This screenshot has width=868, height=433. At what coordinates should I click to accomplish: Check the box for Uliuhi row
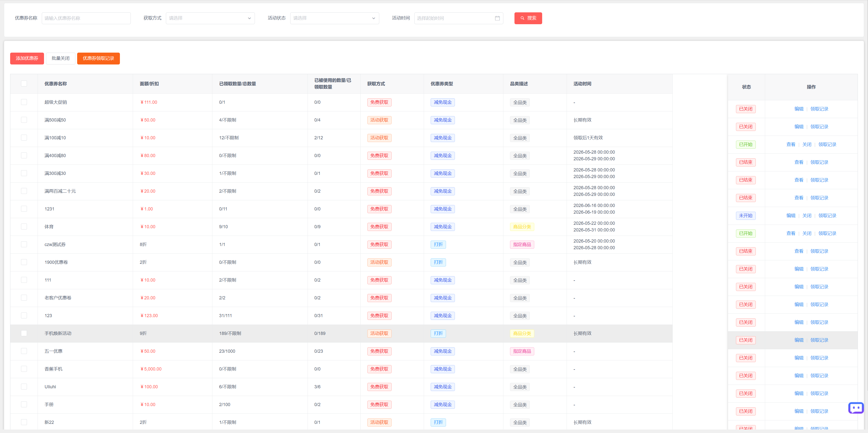point(24,387)
